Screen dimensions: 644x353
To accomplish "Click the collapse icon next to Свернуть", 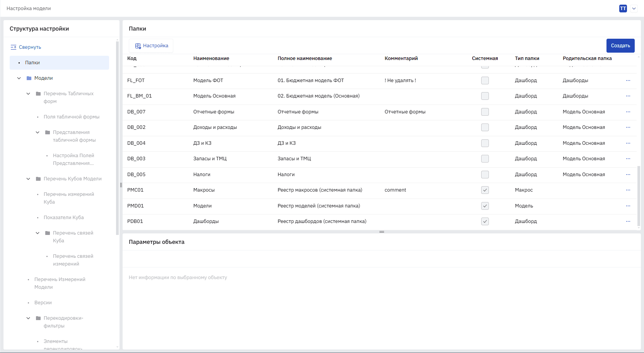I will pos(14,47).
